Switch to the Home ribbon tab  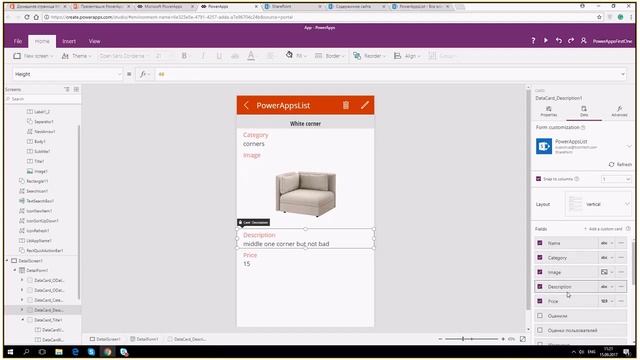[42, 41]
